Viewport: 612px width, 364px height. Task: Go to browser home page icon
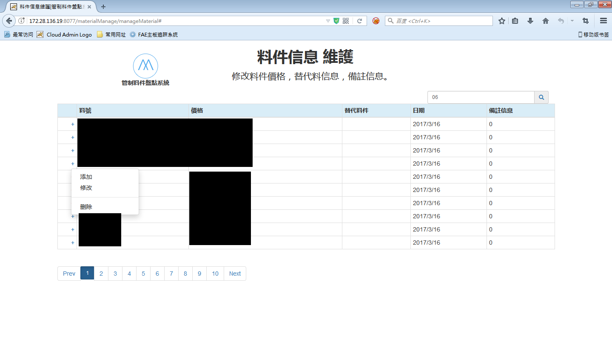coord(546,21)
